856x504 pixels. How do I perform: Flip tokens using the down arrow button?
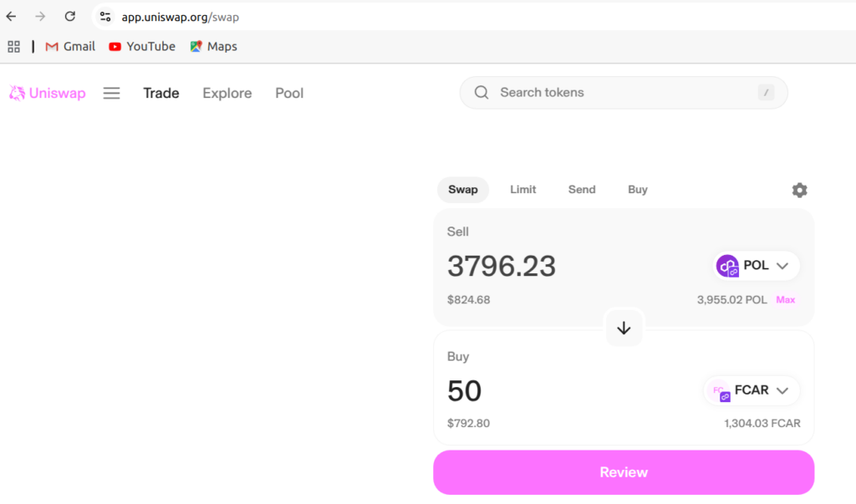pyautogui.click(x=624, y=328)
